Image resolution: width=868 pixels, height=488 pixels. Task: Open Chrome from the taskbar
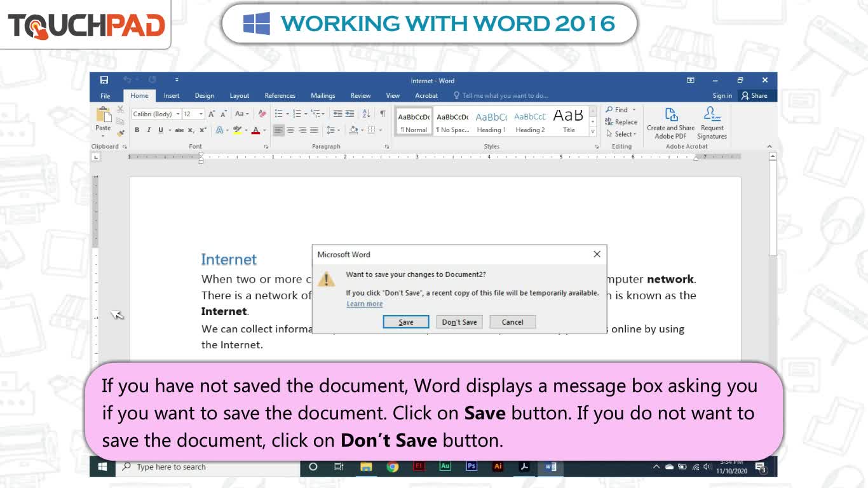pyautogui.click(x=393, y=466)
